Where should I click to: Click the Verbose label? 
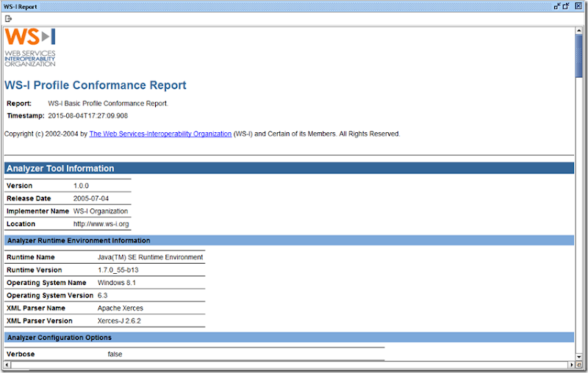click(x=21, y=354)
